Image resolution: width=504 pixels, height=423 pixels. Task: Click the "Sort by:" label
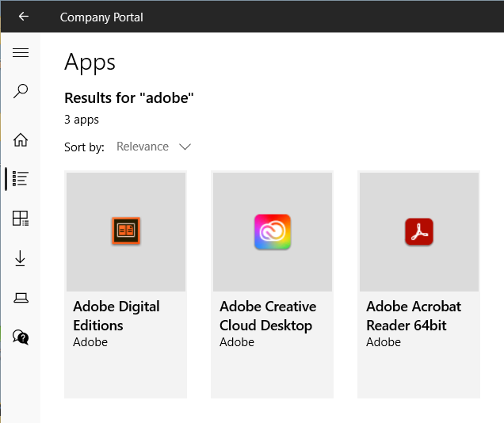pyautogui.click(x=84, y=147)
